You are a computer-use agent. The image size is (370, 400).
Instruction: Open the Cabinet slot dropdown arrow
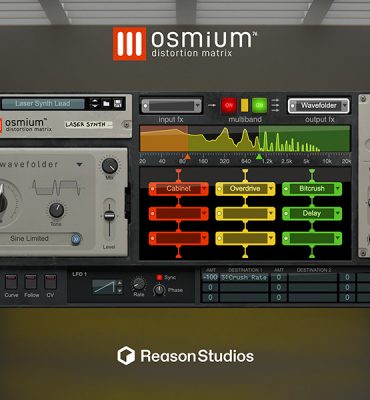coord(204,189)
